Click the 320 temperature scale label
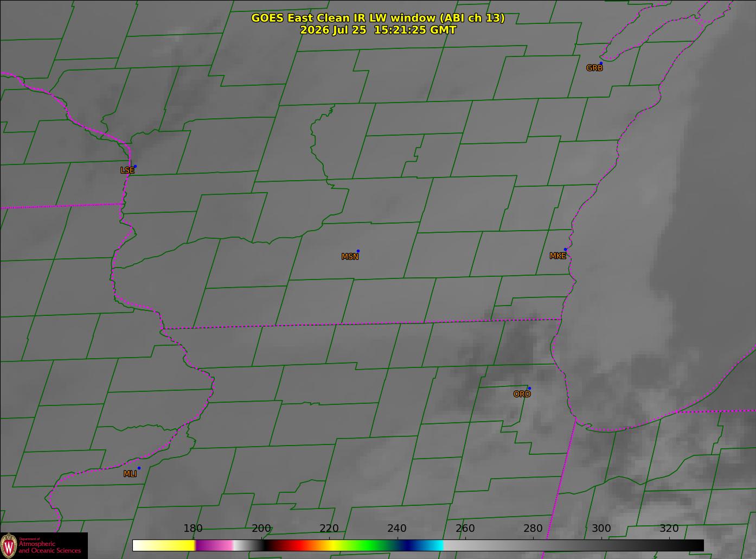The height and width of the screenshot is (559, 756). point(669,529)
